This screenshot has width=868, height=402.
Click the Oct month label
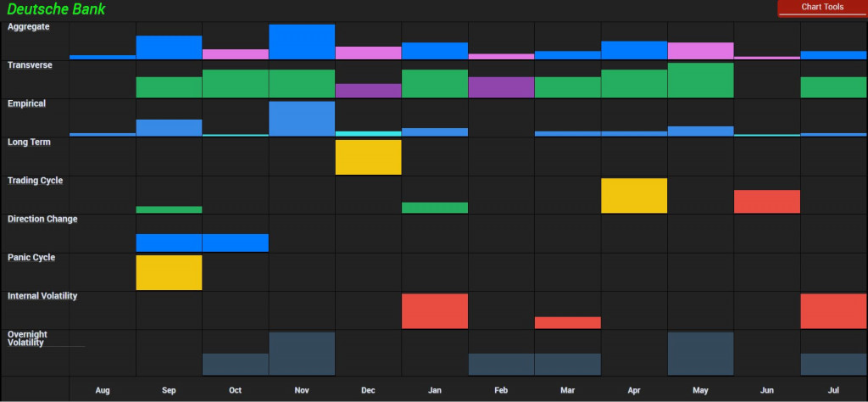(x=236, y=390)
